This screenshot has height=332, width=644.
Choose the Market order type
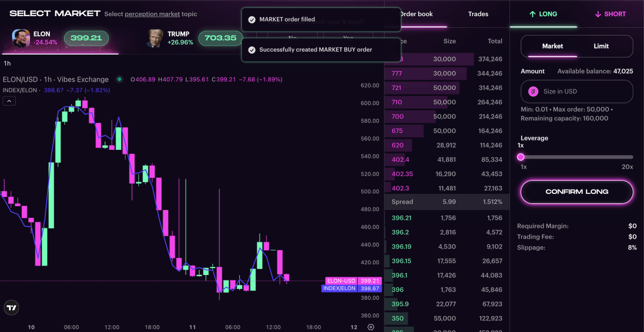pos(552,46)
